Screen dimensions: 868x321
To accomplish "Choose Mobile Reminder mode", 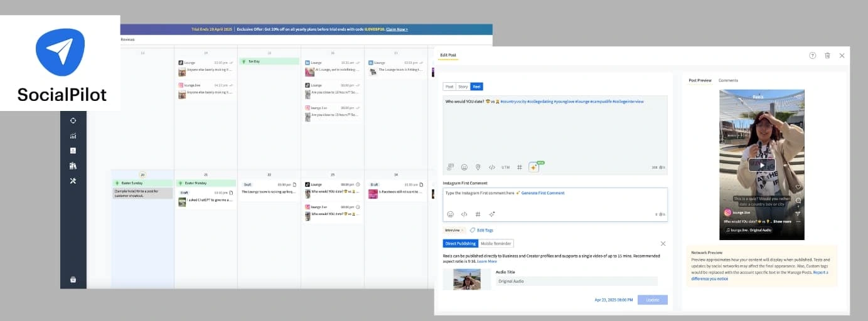I will tap(496, 243).
